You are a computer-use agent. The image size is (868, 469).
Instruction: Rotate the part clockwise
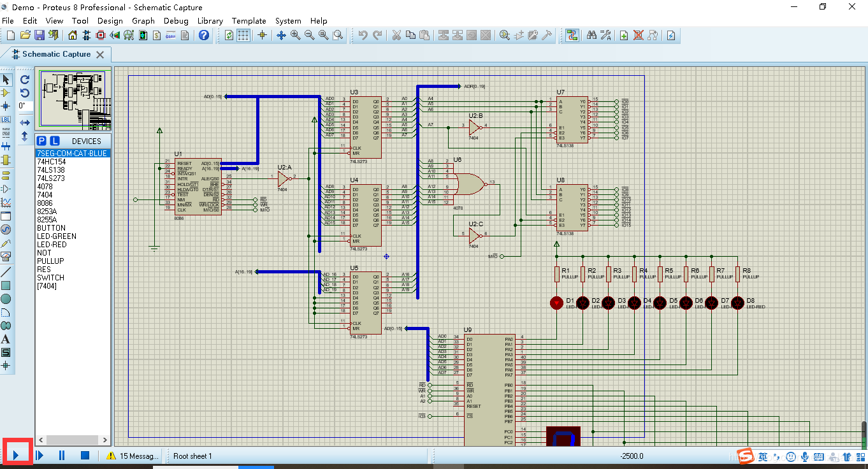point(25,80)
